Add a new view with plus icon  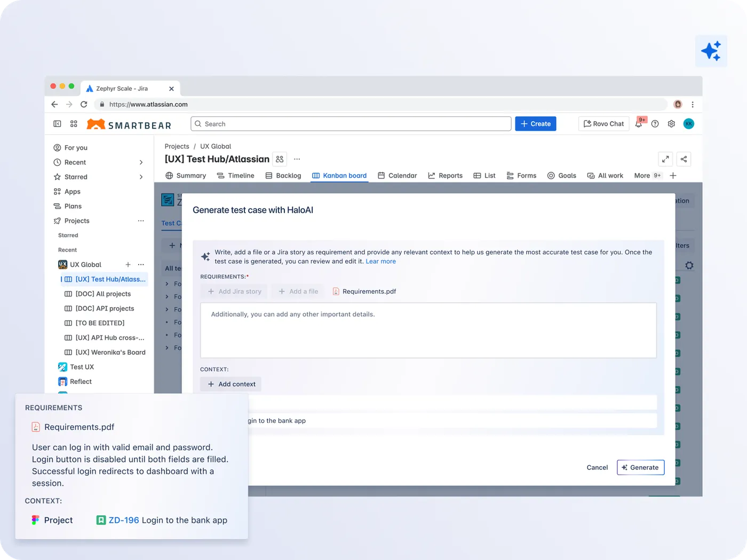click(673, 175)
